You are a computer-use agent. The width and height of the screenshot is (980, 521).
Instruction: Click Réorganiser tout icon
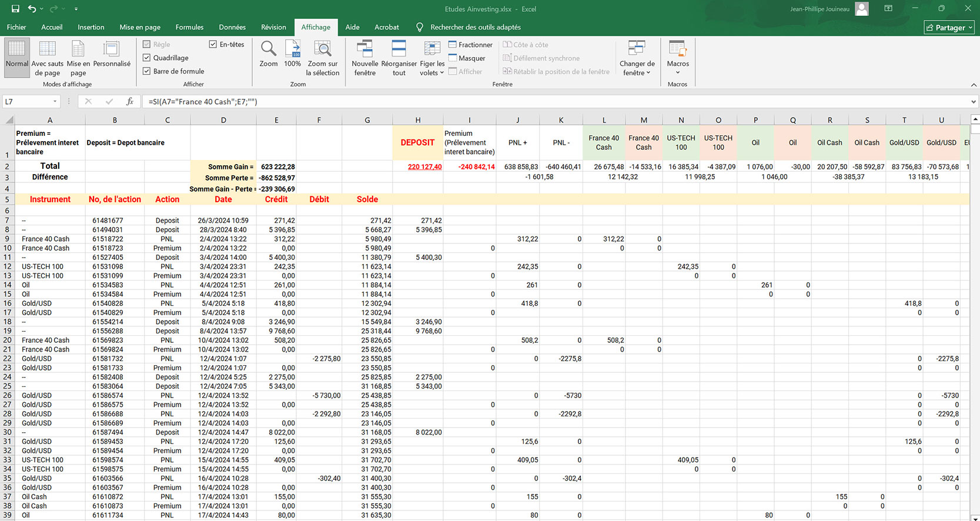(x=399, y=49)
